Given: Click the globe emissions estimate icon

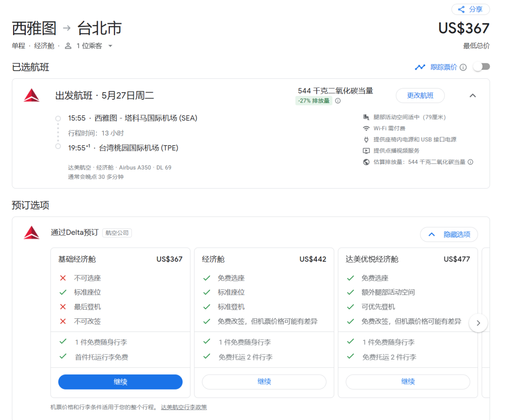Looking at the screenshot, I should tap(366, 162).
